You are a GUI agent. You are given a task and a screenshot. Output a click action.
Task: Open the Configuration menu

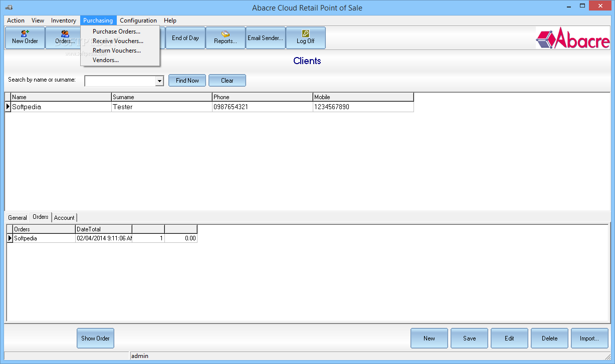point(138,21)
